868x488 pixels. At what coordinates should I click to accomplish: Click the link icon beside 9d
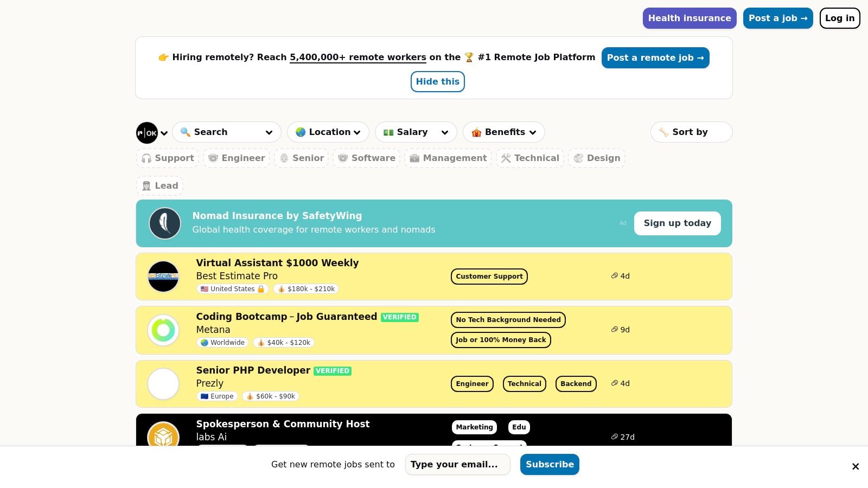615,330
